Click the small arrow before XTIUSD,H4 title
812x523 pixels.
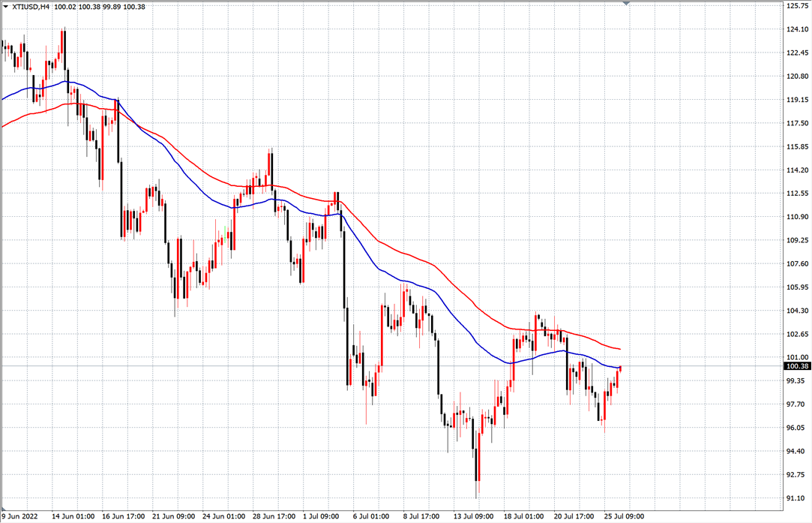point(6,7)
